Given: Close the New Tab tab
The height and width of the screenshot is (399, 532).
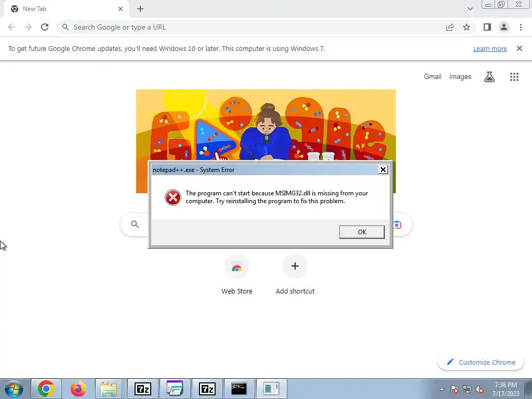Looking at the screenshot, I should point(121,9).
